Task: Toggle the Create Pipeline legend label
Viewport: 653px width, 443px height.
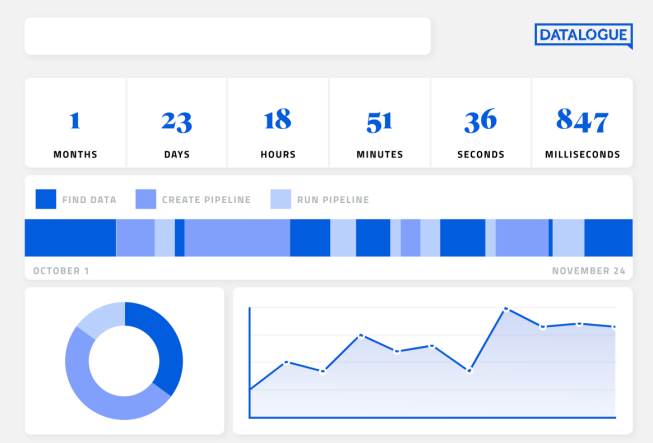Action: (206, 200)
